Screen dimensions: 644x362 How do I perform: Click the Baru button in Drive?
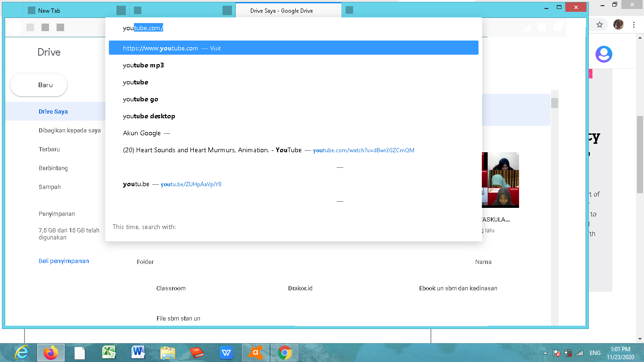click(39, 85)
